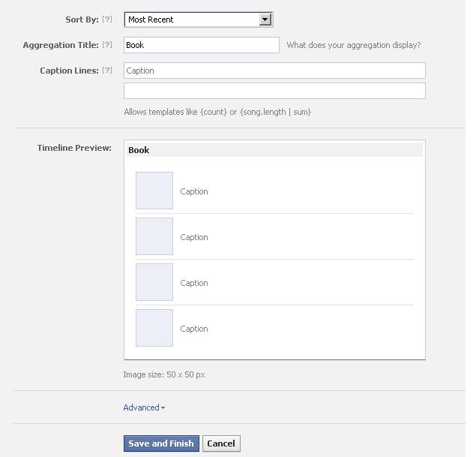Select the third preview image placeholder
This screenshot has width=476, height=457.
154,282
